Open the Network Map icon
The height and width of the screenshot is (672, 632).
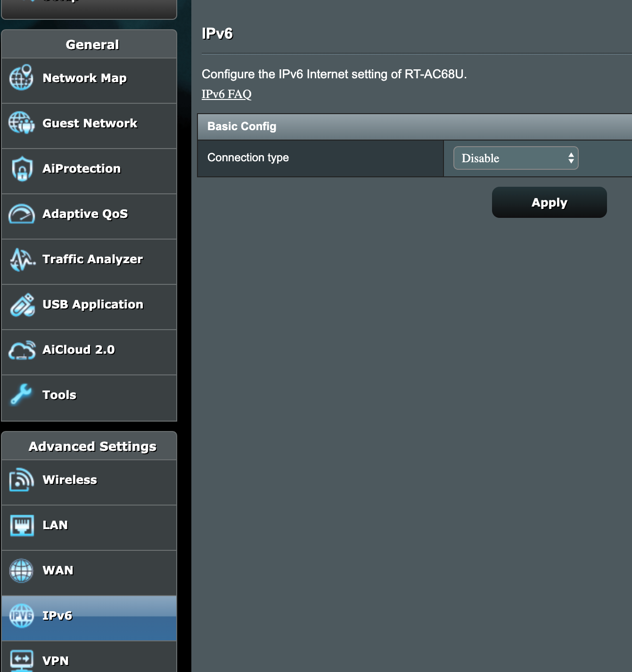21,78
